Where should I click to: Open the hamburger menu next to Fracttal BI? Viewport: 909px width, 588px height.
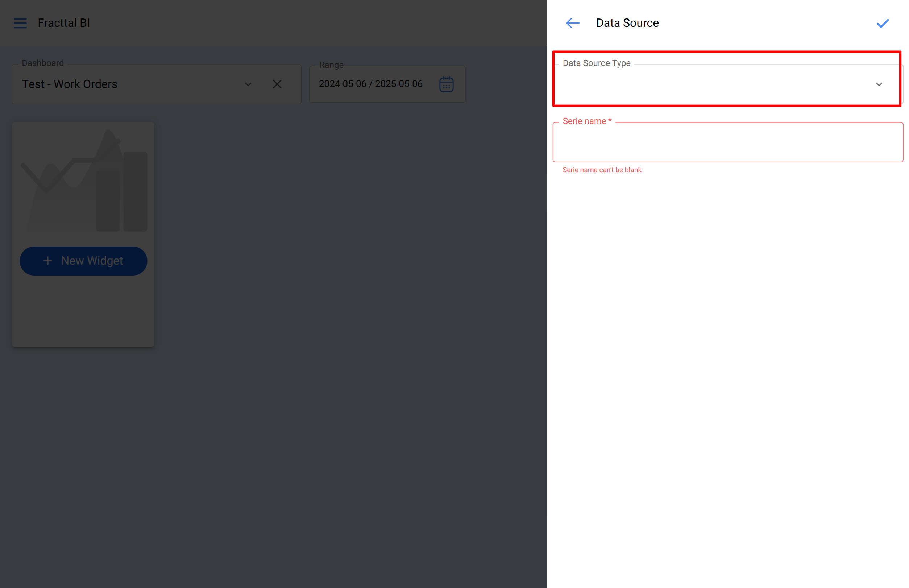click(x=20, y=23)
